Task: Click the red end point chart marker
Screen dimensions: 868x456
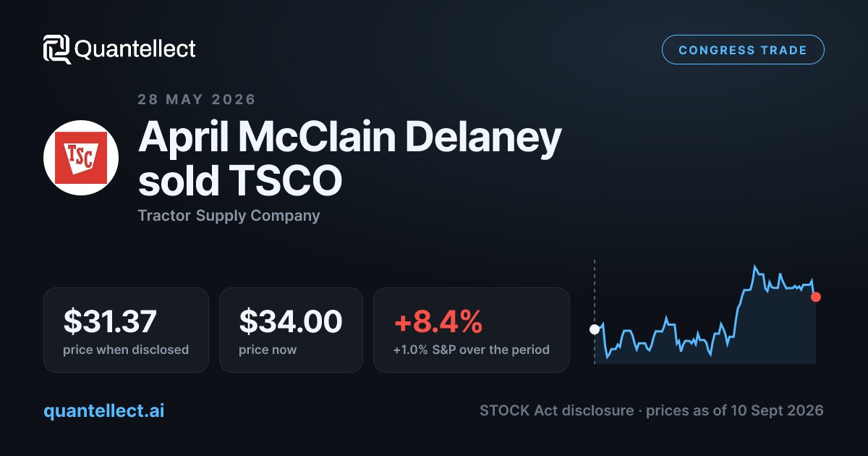Action: 816,297
